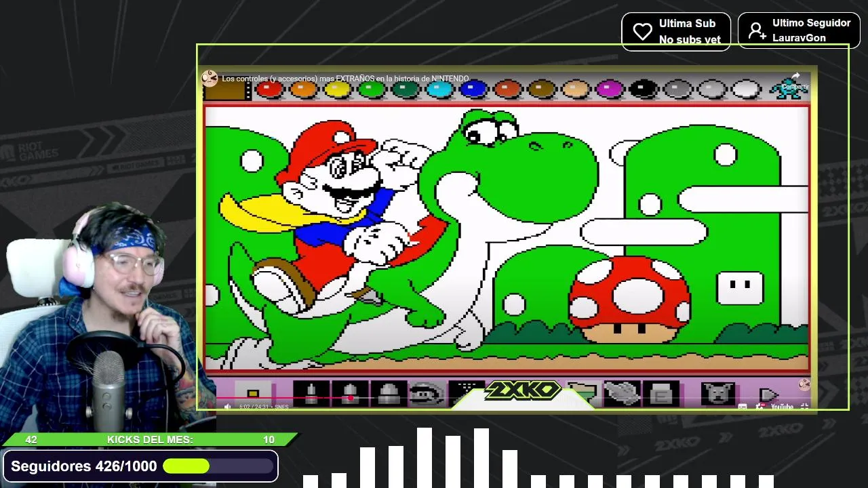
Task: Select the small pen tool
Action: pyautogui.click(x=312, y=393)
